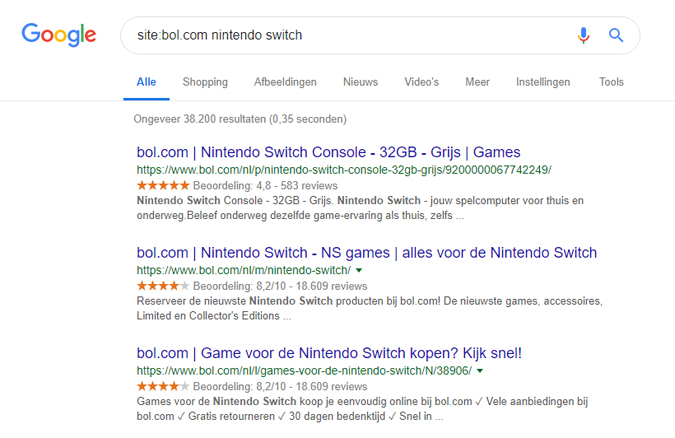Screen dimensions: 675x438
Task: Expand the arrow next to the nintendo-switch/ URL
Action: click(359, 270)
